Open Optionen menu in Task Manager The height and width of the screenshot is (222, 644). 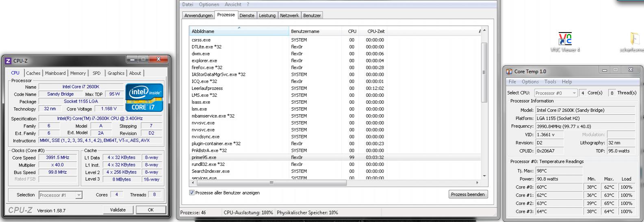(209, 4)
